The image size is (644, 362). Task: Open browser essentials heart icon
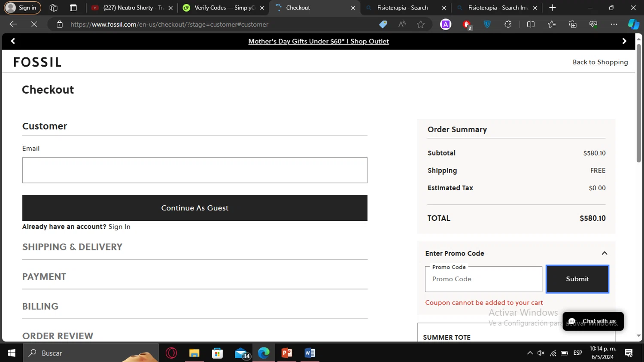[x=593, y=24]
